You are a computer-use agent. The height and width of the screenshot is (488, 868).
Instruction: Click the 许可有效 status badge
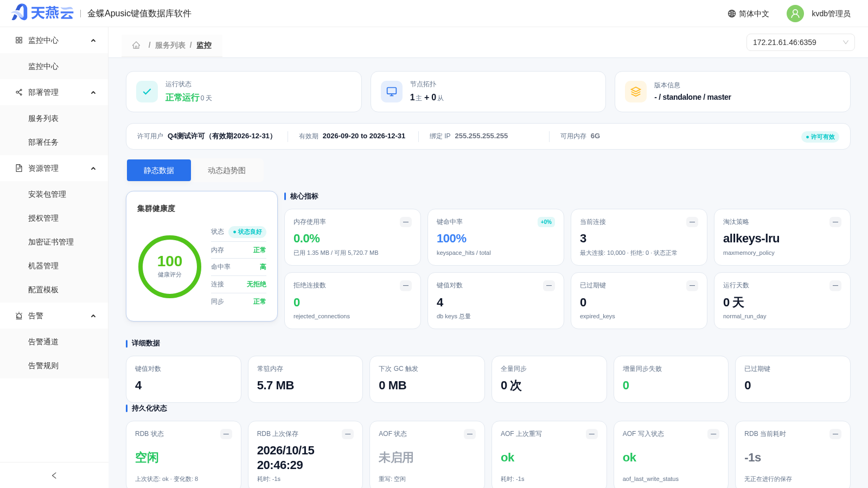pyautogui.click(x=820, y=137)
